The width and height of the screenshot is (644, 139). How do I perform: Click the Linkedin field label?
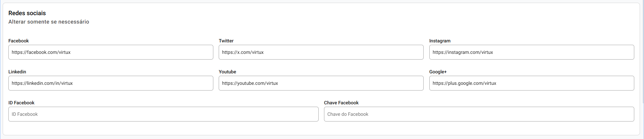coord(17,72)
